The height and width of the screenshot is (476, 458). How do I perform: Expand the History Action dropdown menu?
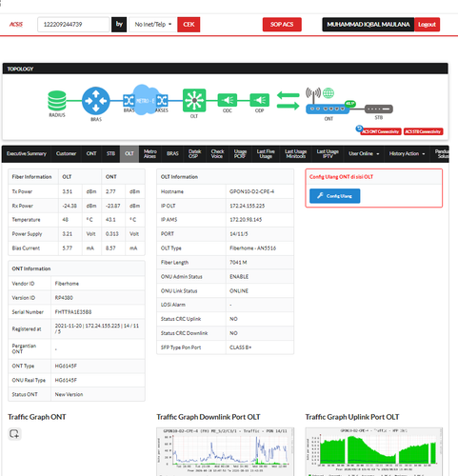pos(407,153)
